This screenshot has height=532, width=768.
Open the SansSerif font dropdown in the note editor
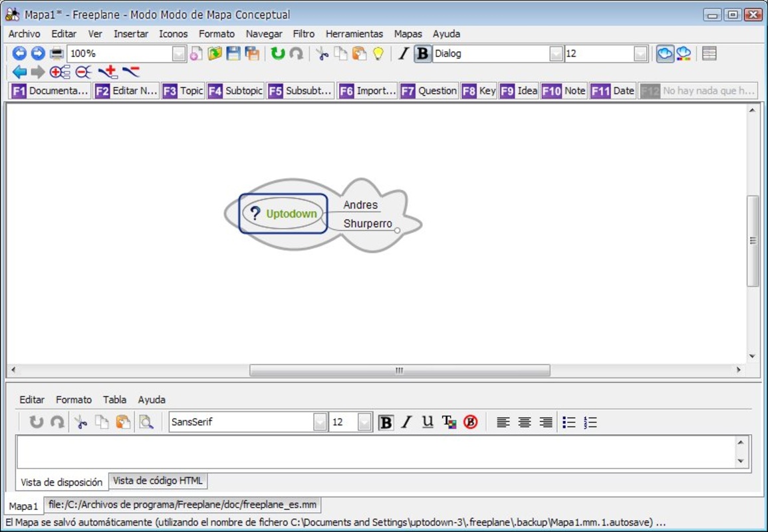pyautogui.click(x=320, y=422)
